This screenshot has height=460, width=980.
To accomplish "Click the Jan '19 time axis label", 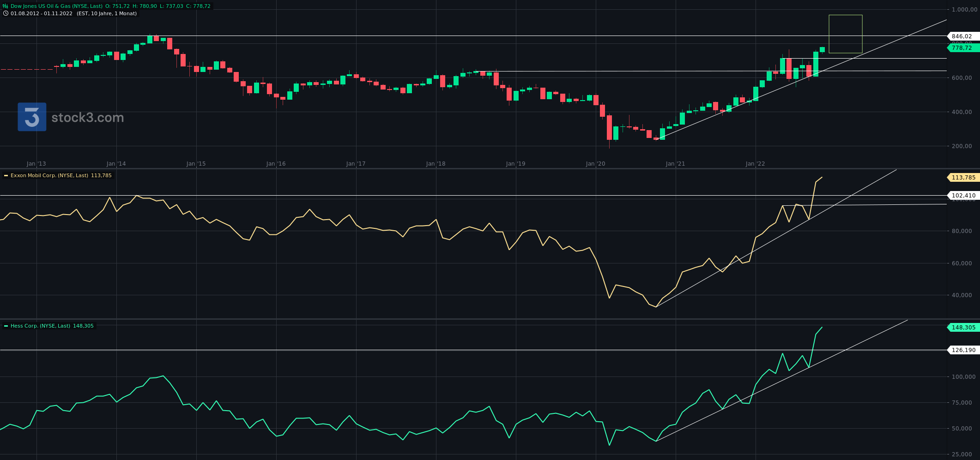I will tap(516, 164).
